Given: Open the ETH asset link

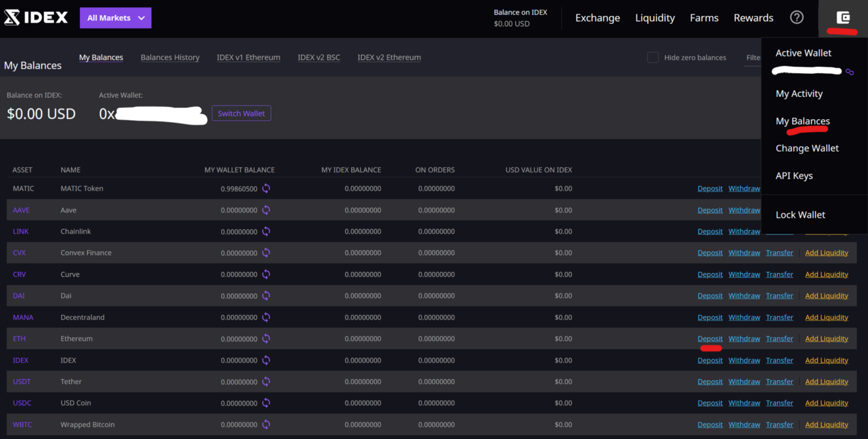Looking at the screenshot, I should [19, 339].
